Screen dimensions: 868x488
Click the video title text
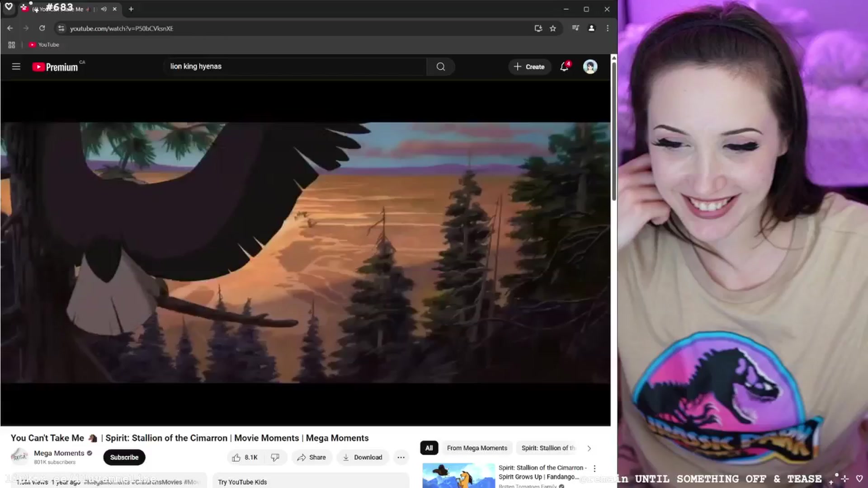pyautogui.click(x=189, y=438)
